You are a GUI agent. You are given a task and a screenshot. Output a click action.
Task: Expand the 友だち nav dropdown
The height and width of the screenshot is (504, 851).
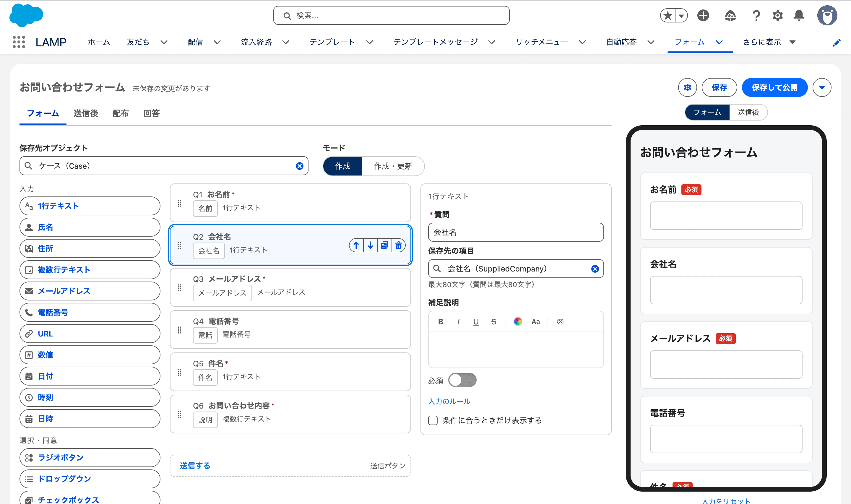[x=164, y=43]
